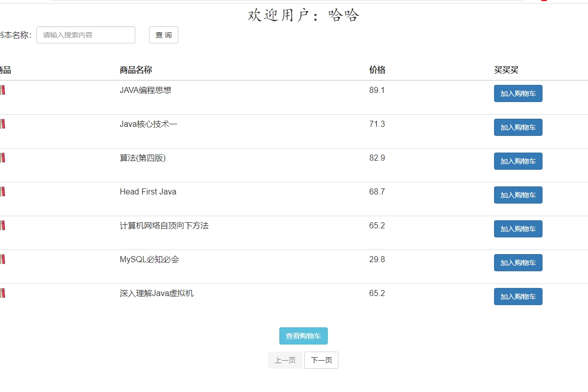The image size is (588, 392).
Task: Click the 欢迎用户：哈哈 welcome heading
Action: (304, 15)
